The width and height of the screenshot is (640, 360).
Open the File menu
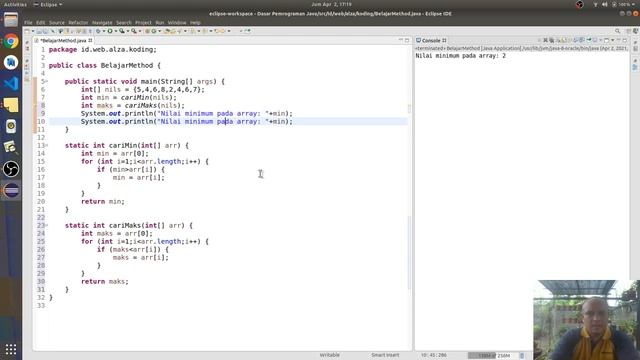click(28, 22)
